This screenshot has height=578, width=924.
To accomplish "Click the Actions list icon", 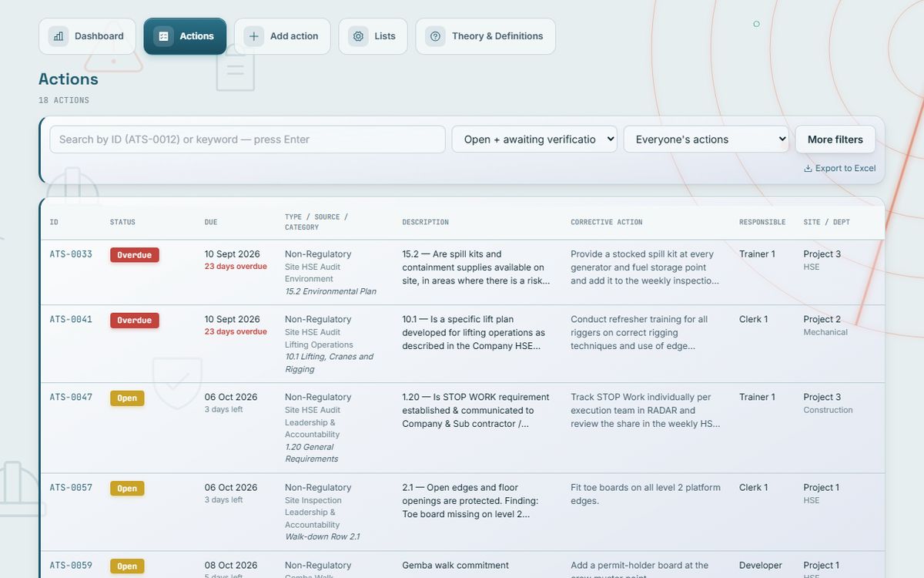I will pyautogui.click(x=163, y=36).
